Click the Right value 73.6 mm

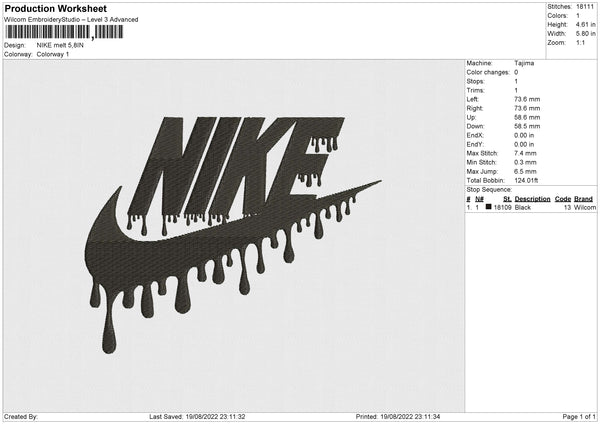tap(527, 108)
